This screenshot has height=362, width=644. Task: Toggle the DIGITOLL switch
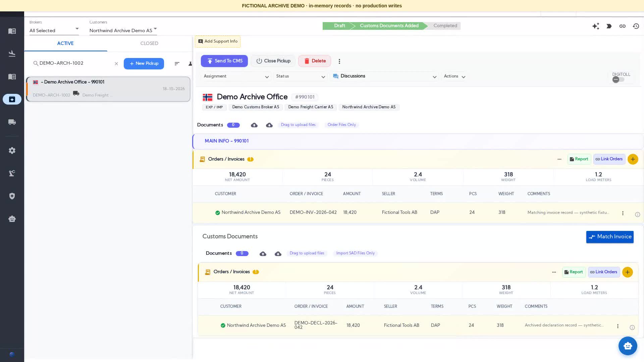click(x=619, y=79)
